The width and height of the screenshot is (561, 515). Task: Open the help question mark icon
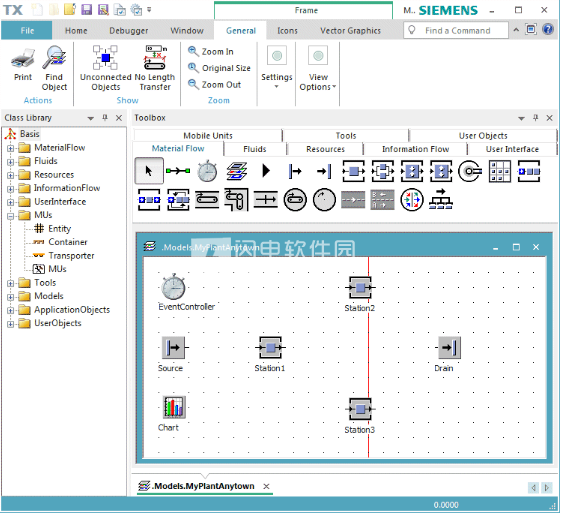click(548, 29)
